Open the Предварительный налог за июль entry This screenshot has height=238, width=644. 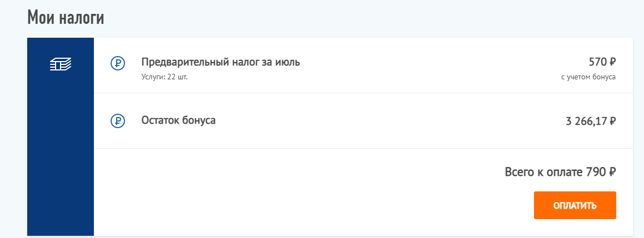click(x=221, y=62)
